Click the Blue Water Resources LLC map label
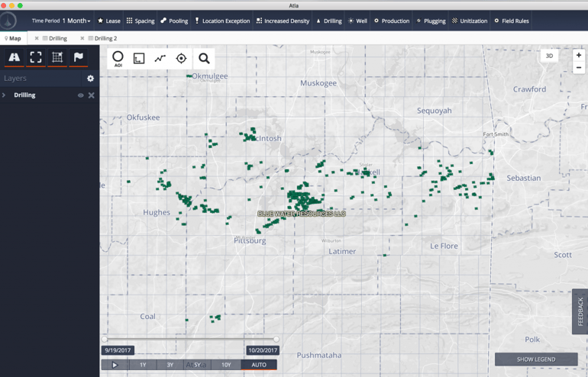This screenshot has width=588, height=377. [x=302, y=214]
